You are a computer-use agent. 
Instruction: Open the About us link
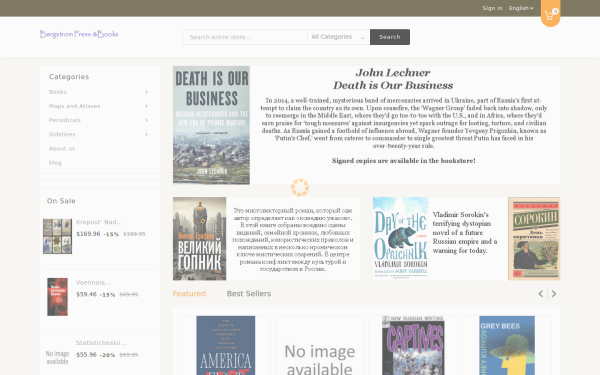click(62, 148)
